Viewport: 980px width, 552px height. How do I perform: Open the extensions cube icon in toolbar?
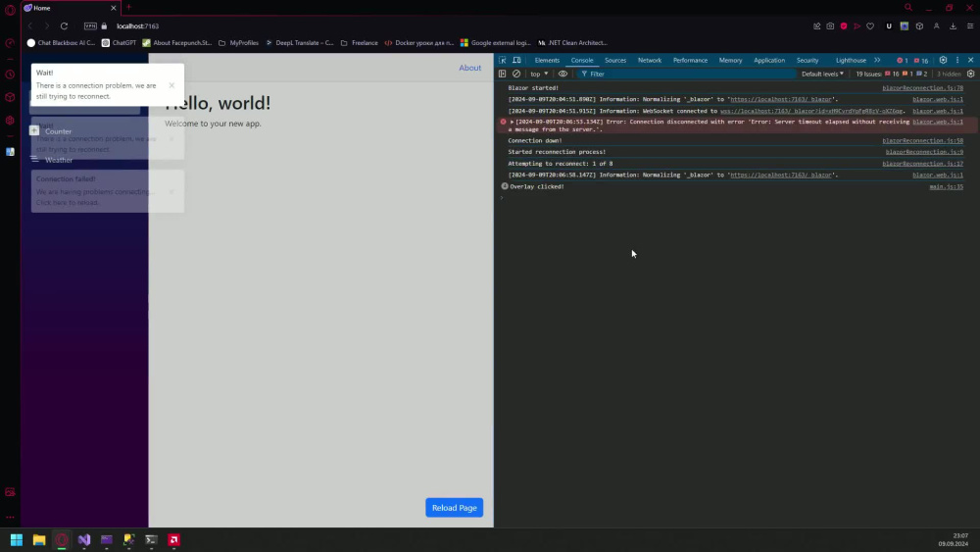click(x=919, y=26)
